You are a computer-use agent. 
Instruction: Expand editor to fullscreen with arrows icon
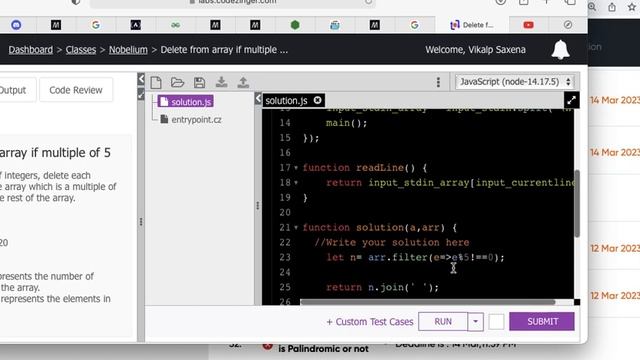[571, 100]
